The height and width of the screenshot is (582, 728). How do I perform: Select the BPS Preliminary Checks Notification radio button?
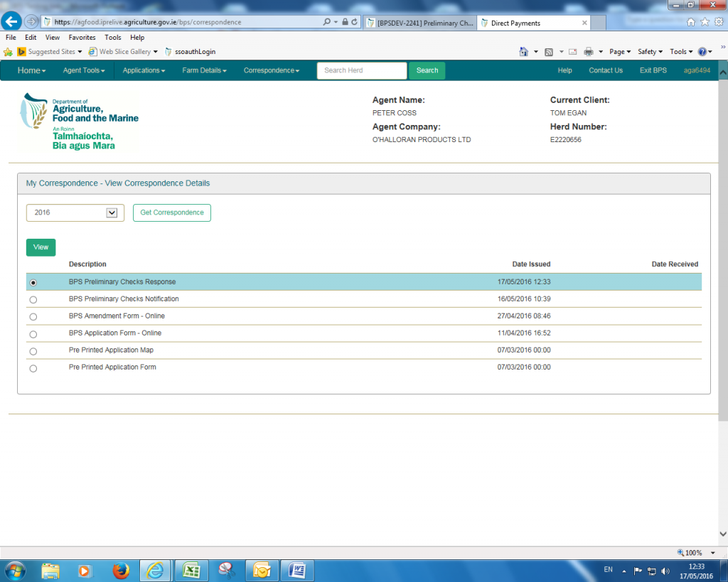(33, 300)
